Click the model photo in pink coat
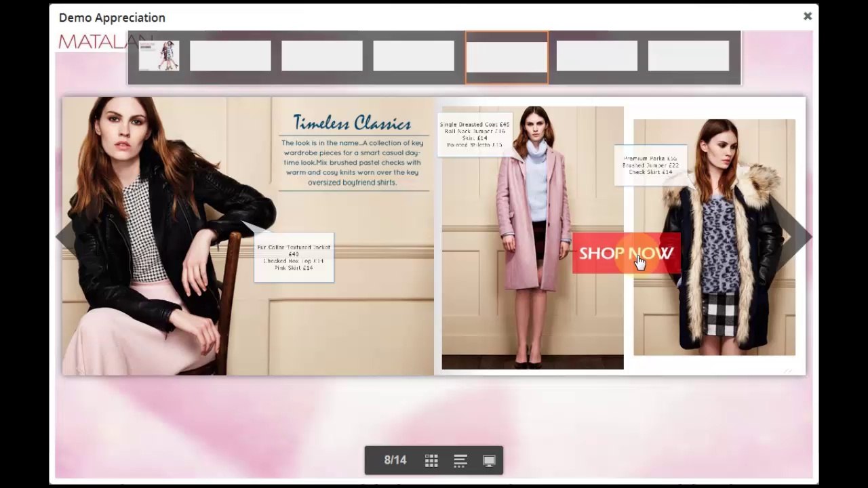 pyautogui.click(x=532, y=237)
